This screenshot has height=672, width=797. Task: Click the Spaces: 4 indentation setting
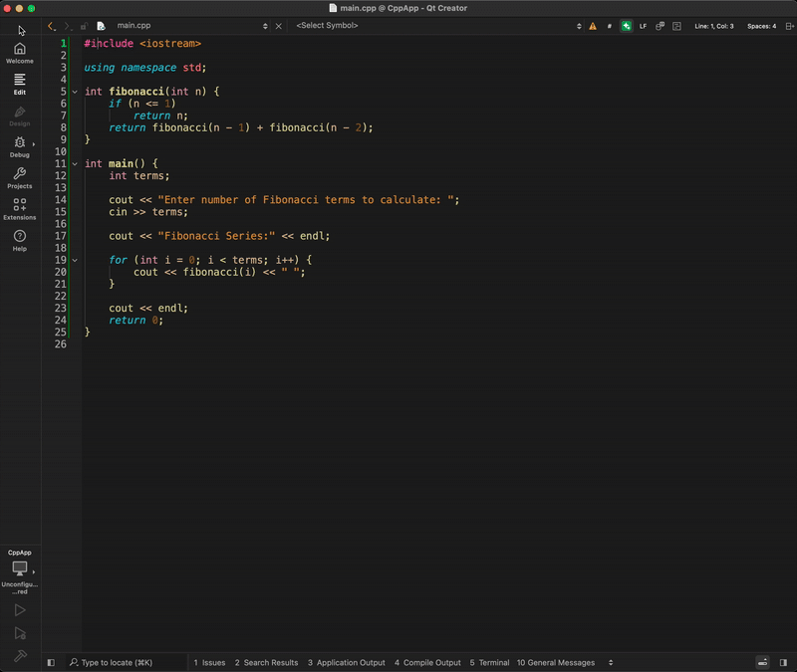click(761, 26)
